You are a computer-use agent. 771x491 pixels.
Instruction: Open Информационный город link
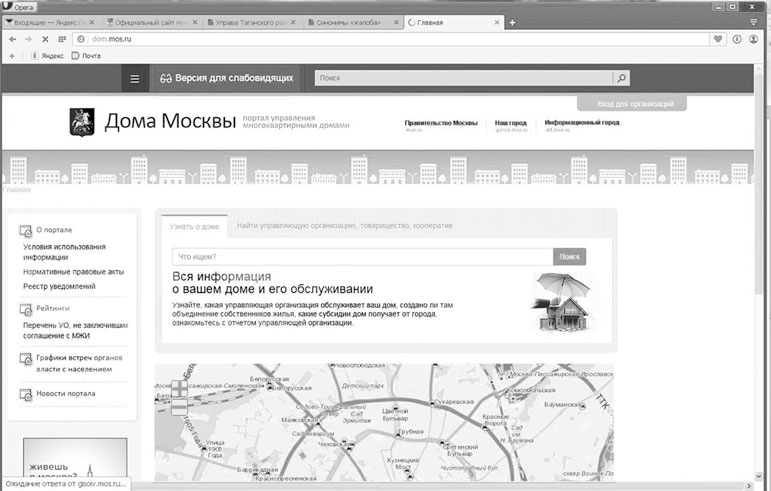[x=582, y=123]
